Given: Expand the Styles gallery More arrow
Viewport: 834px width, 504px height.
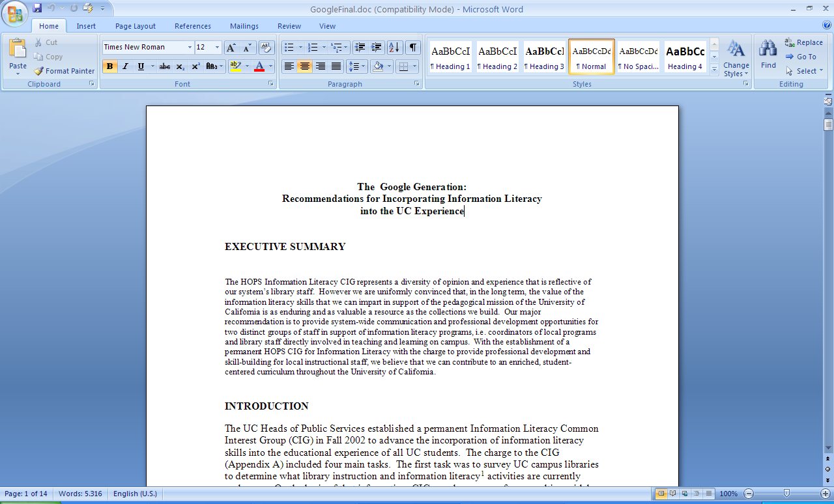Looking at the screenshot, I should [x=714, y=68].
